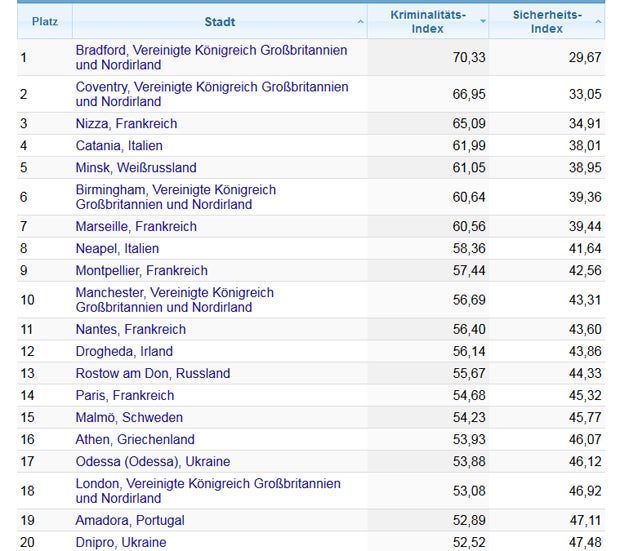Screen dimensions: 620x551
Task: Click Paris, Frankreich link
Action: (125, 395)
